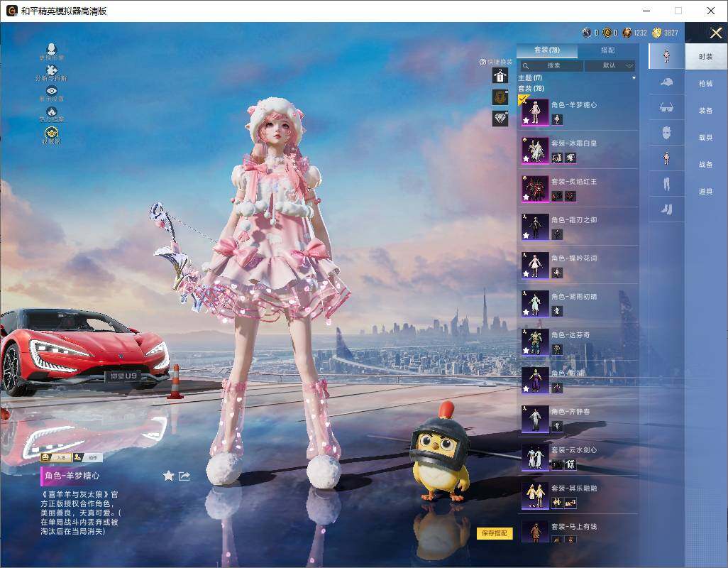
Task: Click the yellow chick pet
Action: coord(440,452)
